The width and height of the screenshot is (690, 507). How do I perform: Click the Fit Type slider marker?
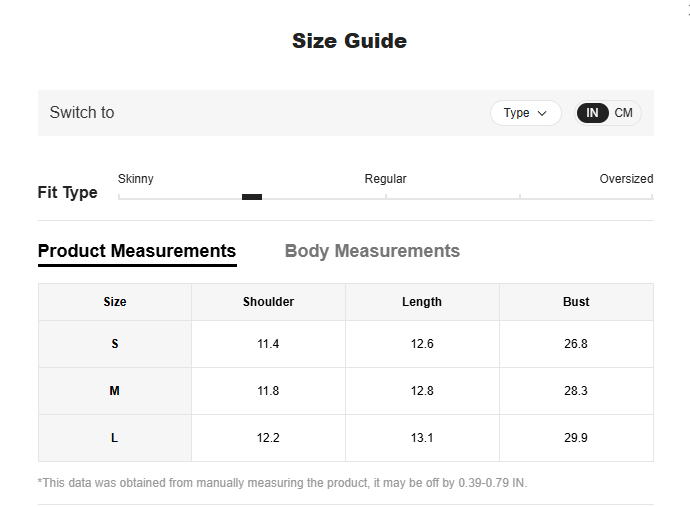[252, 197]
